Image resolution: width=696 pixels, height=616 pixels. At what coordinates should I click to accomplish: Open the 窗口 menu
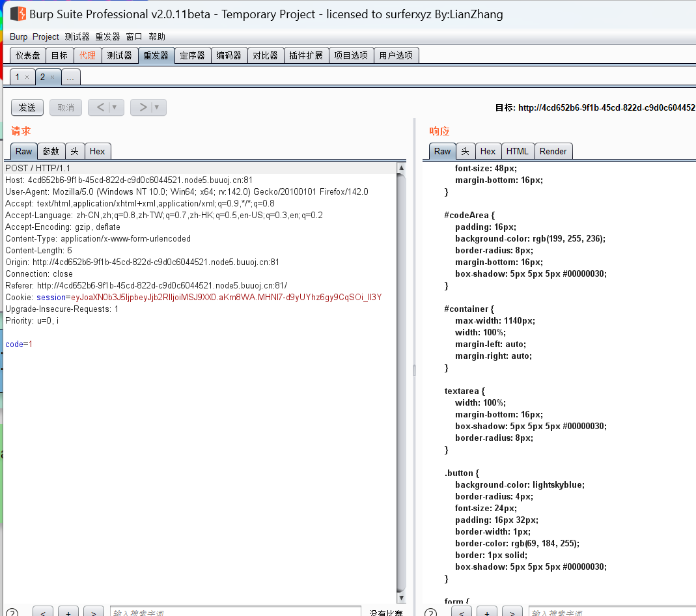coord(134,37)
